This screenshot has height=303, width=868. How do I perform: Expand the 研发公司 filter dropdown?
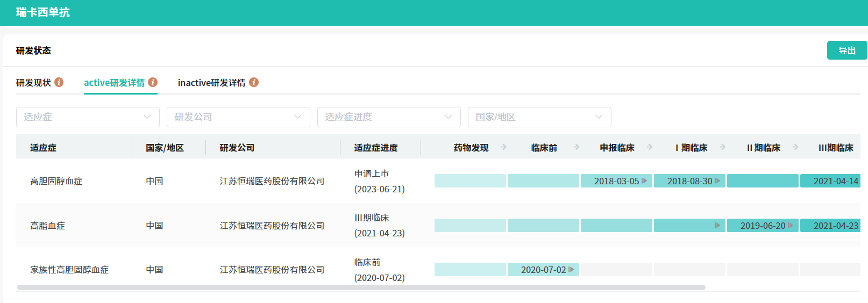(238, 117)
